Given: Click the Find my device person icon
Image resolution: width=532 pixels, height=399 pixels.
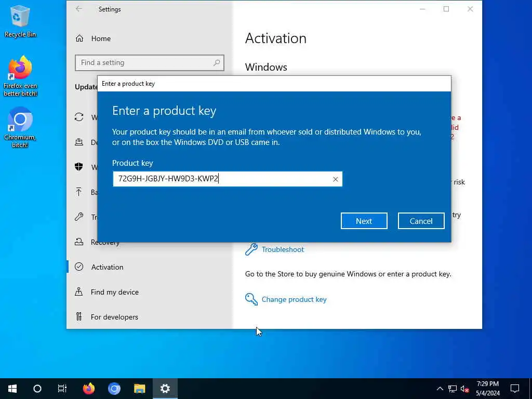Looking at the screenshot, I should pos(79,291).
